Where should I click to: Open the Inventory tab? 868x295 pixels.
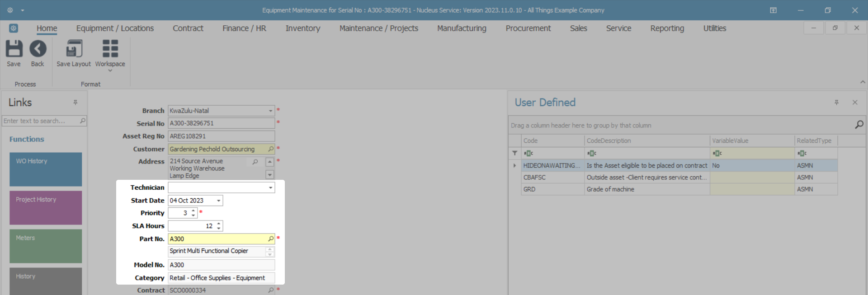[x=303, y=28]
